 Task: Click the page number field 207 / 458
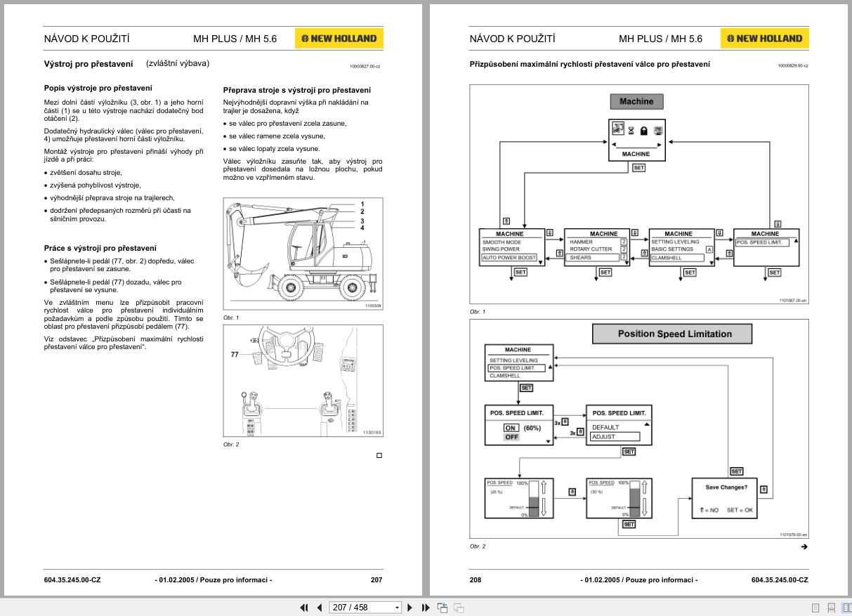(x=360, y=608)
